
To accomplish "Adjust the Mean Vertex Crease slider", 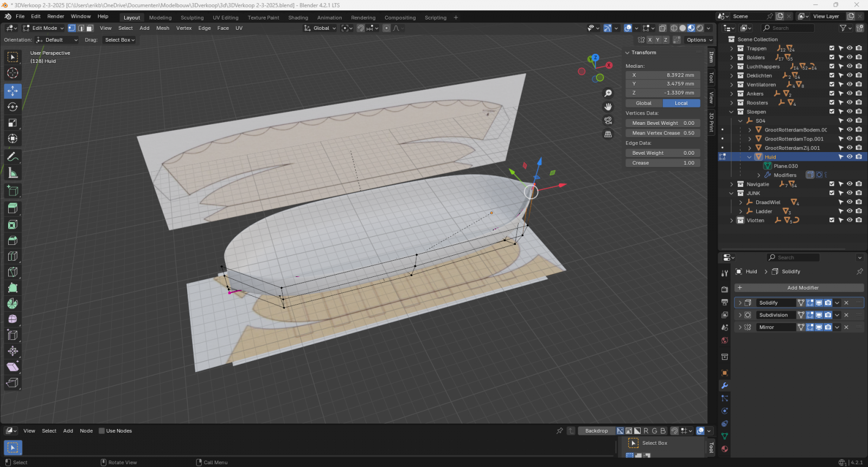I will (x=663, y=133).
